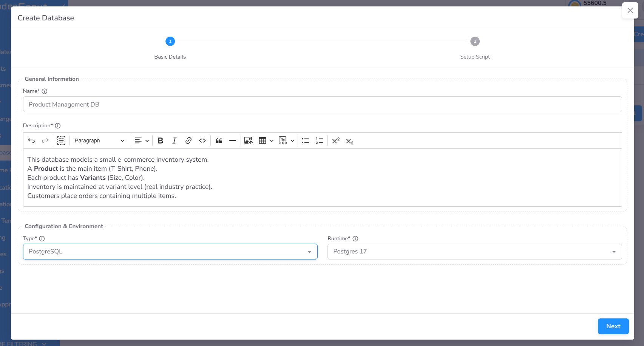Click the Select All icon in toolbar
The width and height of the screenshot is (644, 346).
pyautogui.click(x=61, y=141)
